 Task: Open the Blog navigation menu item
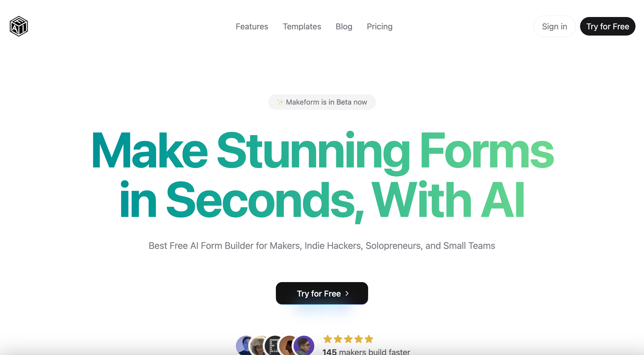pos(344,26)
